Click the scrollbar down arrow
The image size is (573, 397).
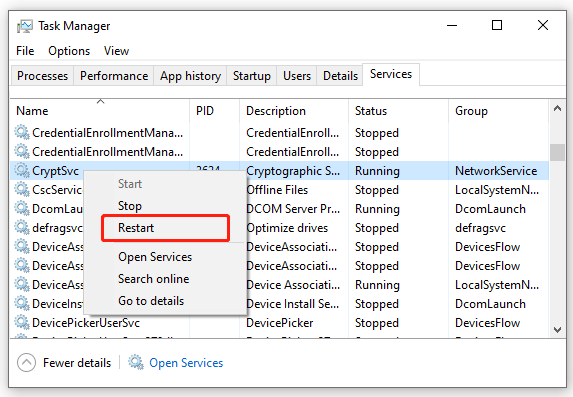pos(557,329)
